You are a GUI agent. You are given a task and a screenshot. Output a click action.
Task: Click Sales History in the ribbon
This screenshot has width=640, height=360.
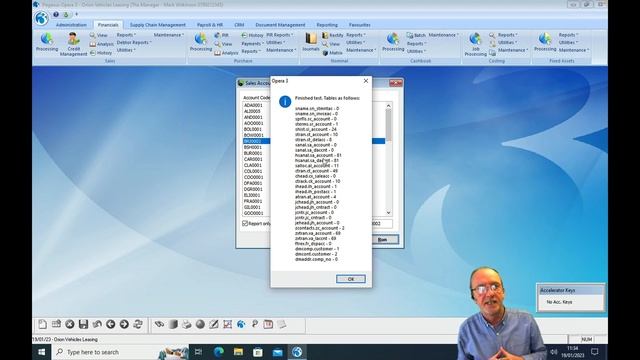click(101, 53)
